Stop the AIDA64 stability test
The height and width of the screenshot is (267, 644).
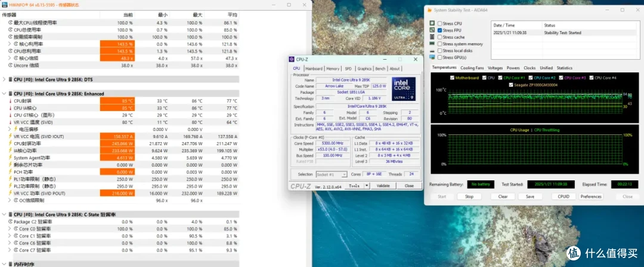click(469, 197)
